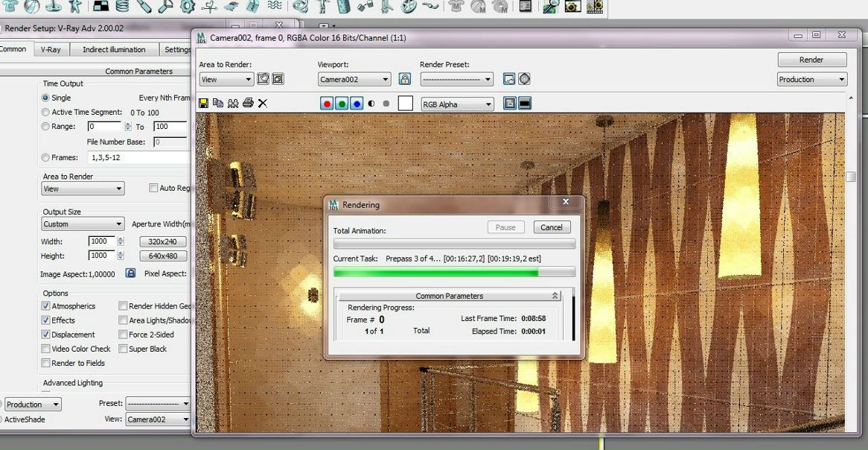Click the copy image icon
The height and width of the screenshot is (450, 868).
point(218,104)
